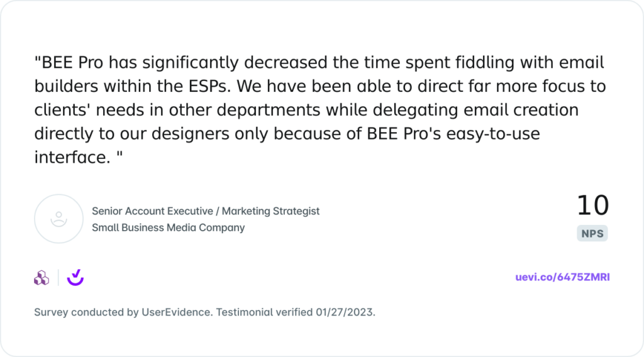Click the first line of testimonial quote
The height and width of the screenshot is (357, 644).
tap(319, 62)
